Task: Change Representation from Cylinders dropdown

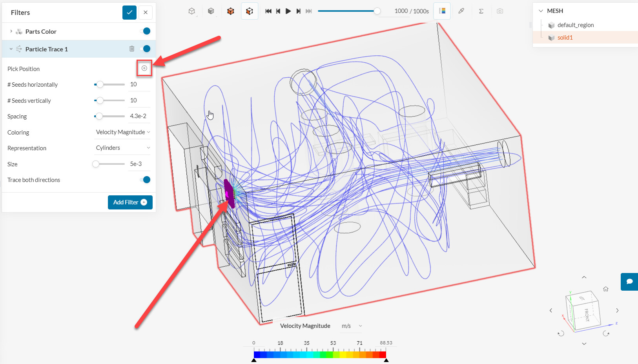Action: click(x=122, y=147)
